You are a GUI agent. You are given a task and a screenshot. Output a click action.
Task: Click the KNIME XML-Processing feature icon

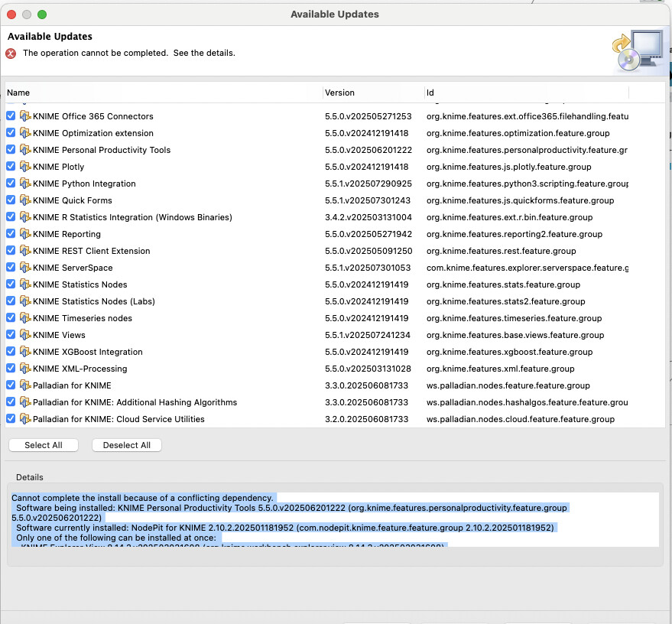tap(25, 369)
